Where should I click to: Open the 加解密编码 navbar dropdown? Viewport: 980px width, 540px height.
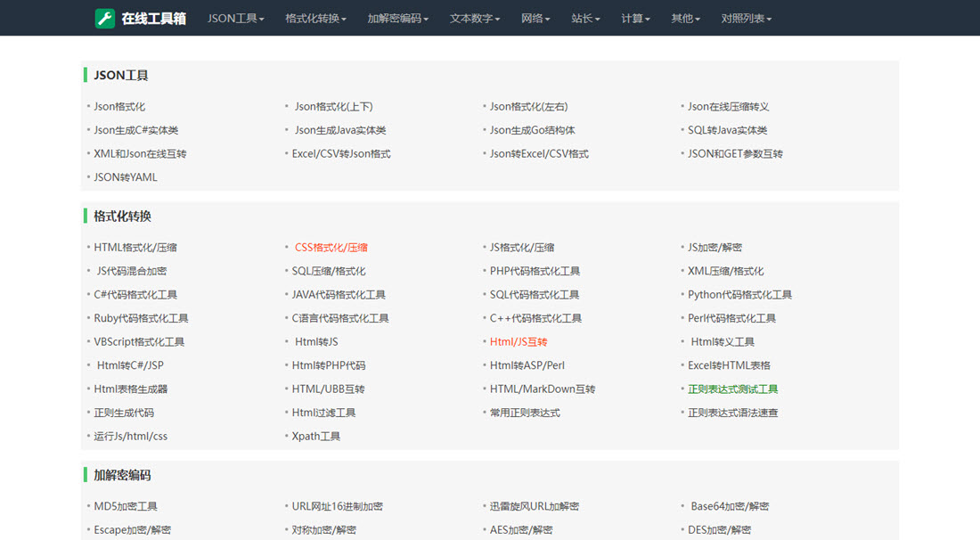click(x=397, y=18)
